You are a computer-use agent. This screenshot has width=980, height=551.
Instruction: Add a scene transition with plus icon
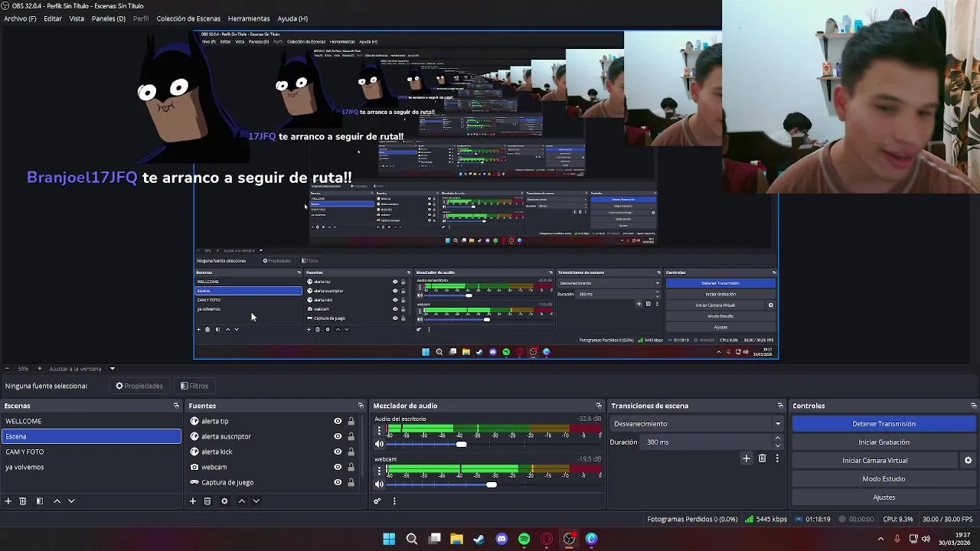[746, 458]
